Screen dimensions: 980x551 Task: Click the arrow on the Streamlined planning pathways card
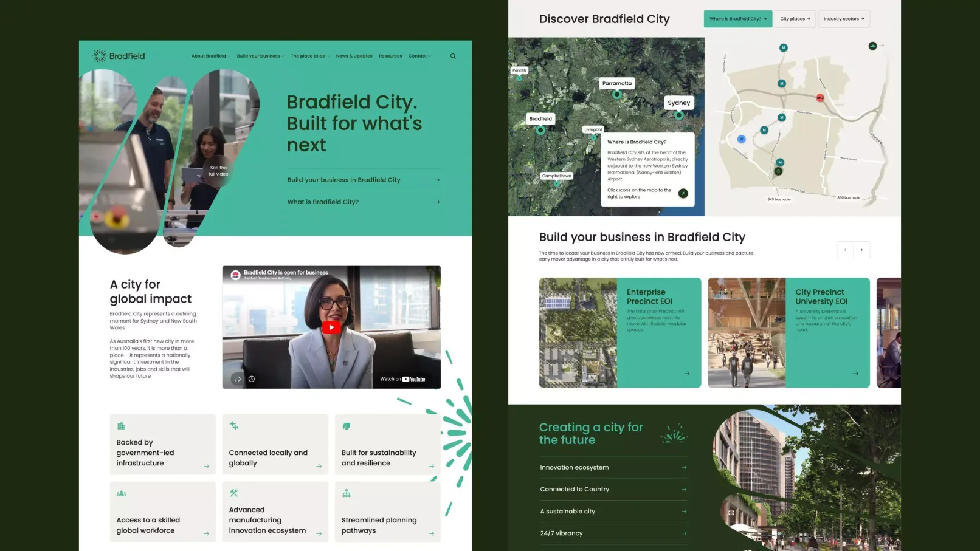432,534
